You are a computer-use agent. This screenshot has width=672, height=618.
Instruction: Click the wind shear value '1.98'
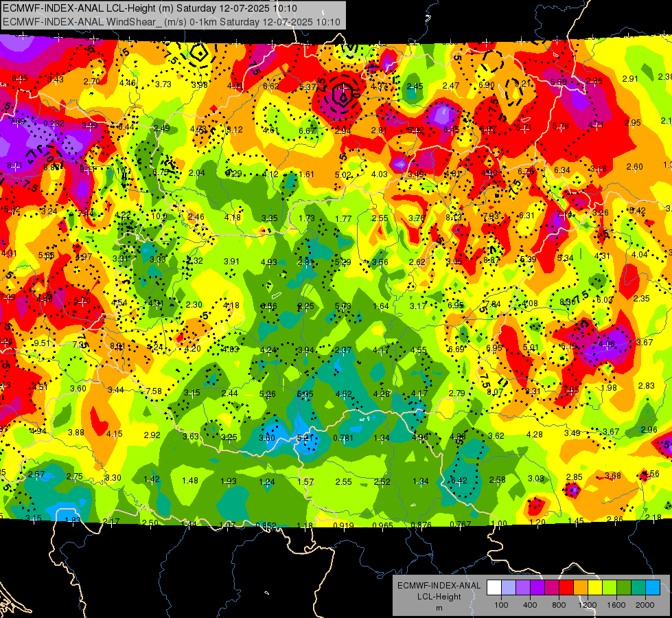(609, 388)
